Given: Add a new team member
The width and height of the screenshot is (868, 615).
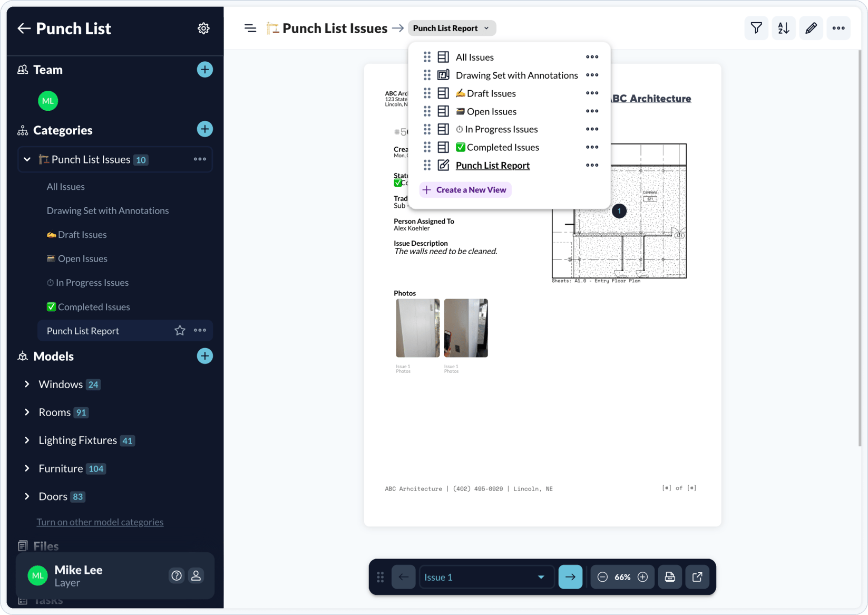Looking at the screenshot, I should [x=204, y=70].
